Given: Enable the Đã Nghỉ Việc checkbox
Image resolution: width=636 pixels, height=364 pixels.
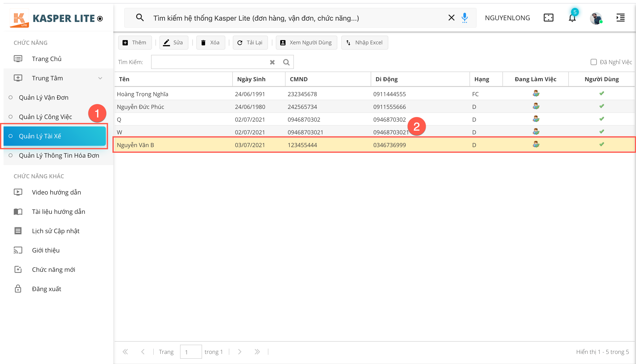Looking at the screenshot, I should click(x=593, y=62).
